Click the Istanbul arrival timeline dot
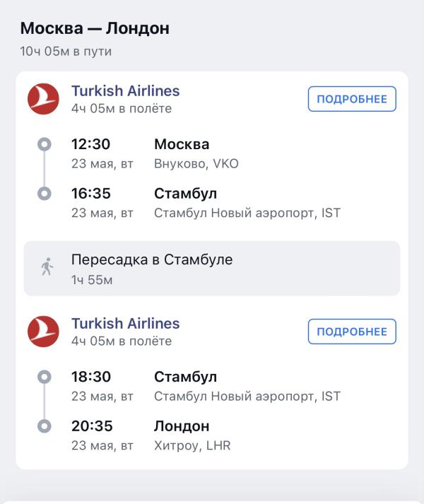The width and height of the screenshot is (424, 504). [x=45, y=194]
